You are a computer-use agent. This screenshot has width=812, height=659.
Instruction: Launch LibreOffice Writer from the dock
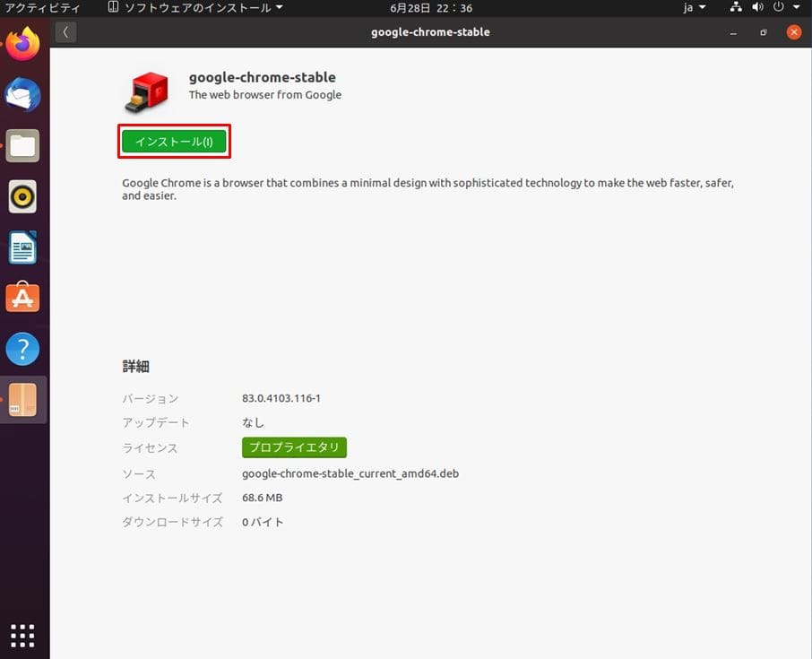[x=22, y=247]
